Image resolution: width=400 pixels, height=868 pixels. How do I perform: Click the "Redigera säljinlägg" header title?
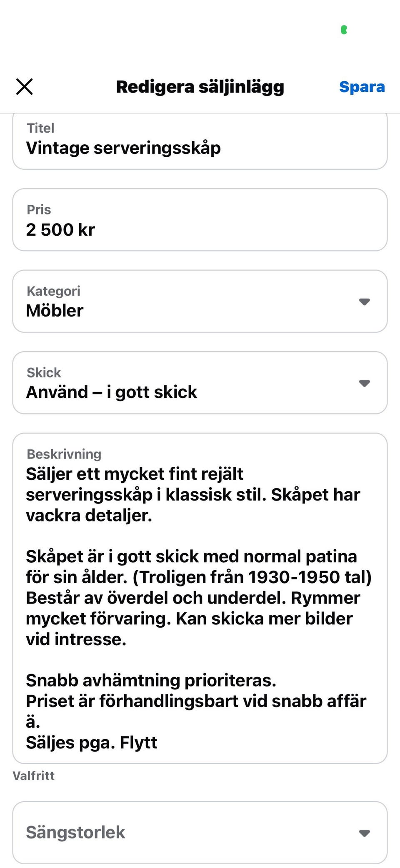coord(200,87)
